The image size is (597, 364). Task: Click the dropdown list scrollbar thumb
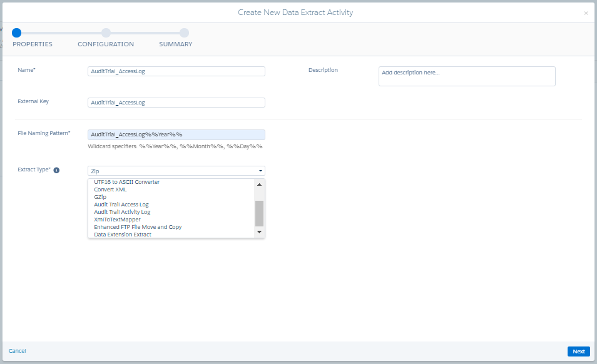(x=259, y=213)
